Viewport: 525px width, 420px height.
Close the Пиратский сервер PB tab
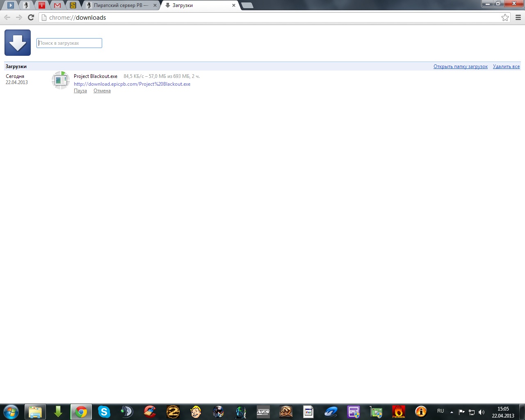[x=155, y=5]
